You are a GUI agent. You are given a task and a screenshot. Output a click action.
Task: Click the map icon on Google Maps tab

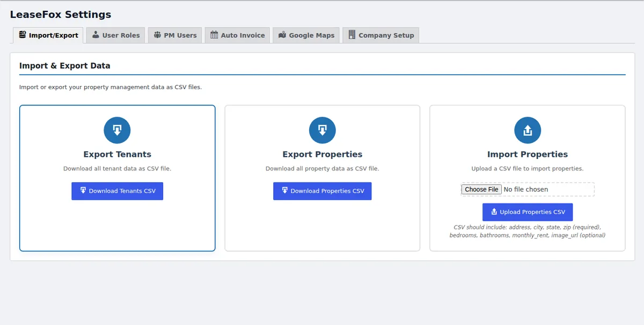tap(282, 35)
